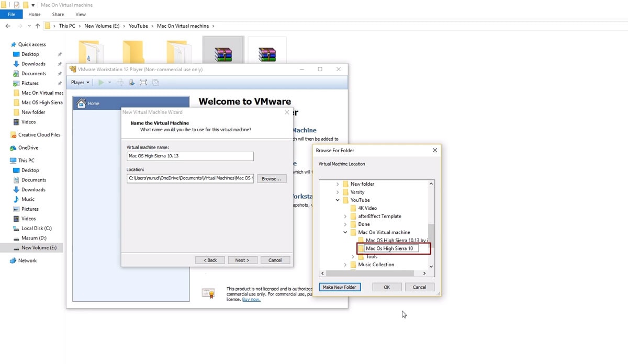Expand Music Collection folder in Browse tree
Screen dimensions: 628x364
click(x=345, y=265)
